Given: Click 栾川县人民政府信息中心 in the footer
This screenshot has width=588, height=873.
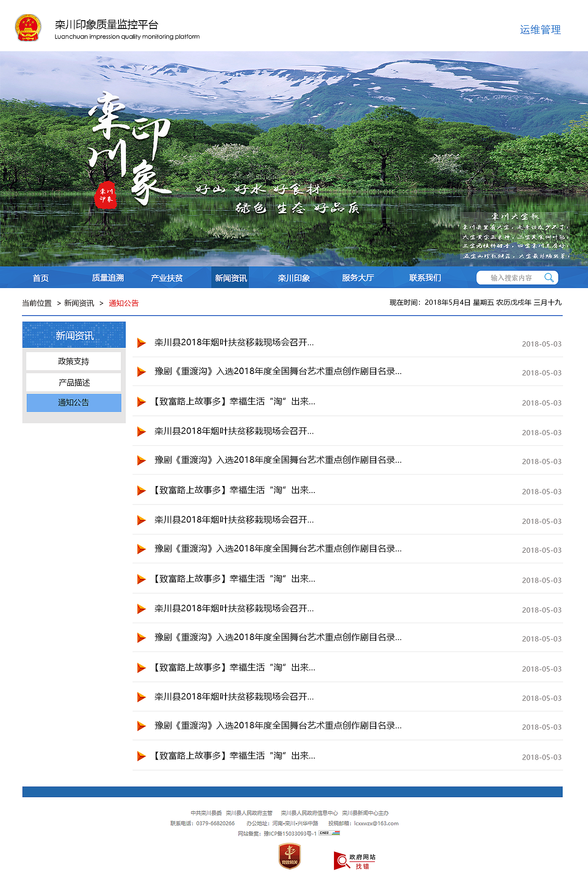Looking at the screenshot, I should (x=309, y=813).
